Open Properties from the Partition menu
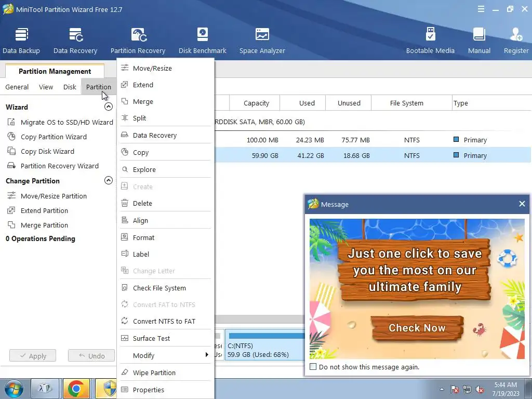This screenshot has height=399, width=532. tap(165, 390)
